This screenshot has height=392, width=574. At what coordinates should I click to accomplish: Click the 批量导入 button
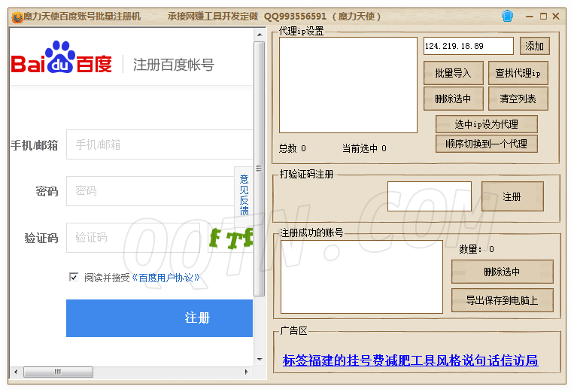tap(453, 73)
